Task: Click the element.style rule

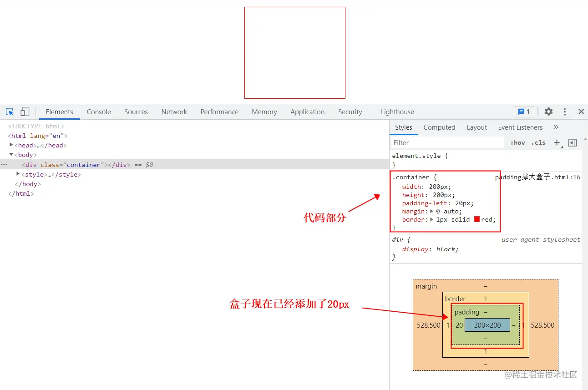Action: (x=420, y=156)
